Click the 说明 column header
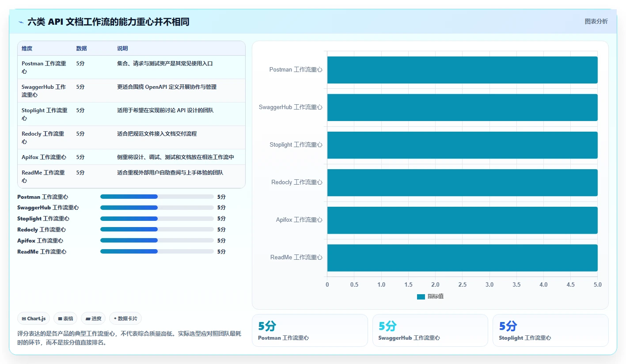This screenshot has height=364, width=626. (122, 49)
